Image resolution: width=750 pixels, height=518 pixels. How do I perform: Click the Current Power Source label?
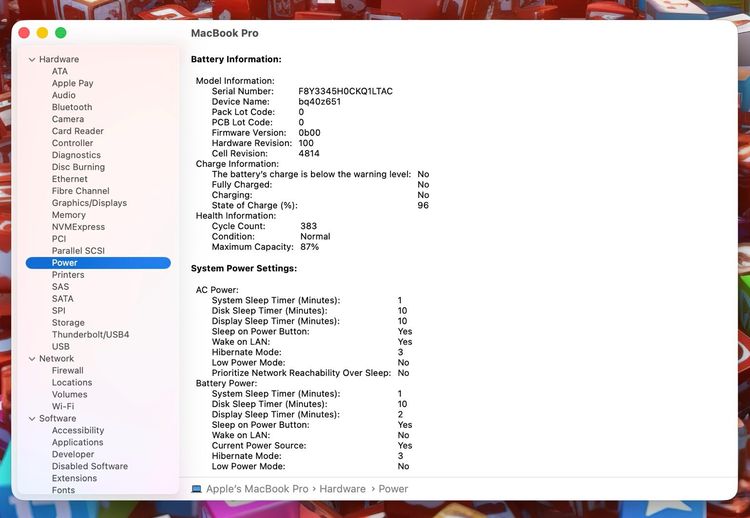point(259,446)
